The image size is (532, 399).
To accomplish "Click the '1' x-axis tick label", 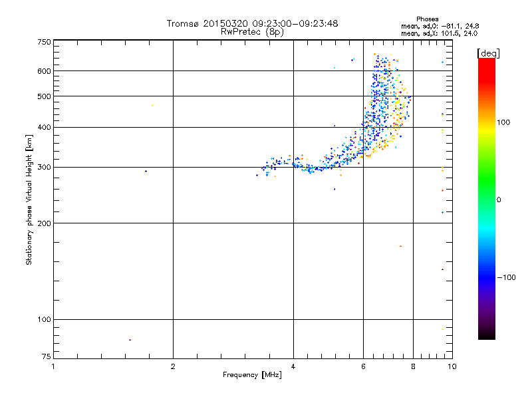I will (53, 366).
